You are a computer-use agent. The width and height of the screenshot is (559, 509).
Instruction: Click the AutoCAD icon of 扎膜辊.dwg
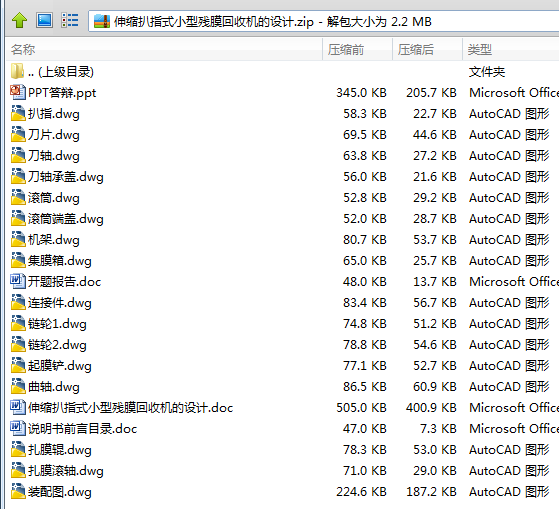click(x=18, y=449)
